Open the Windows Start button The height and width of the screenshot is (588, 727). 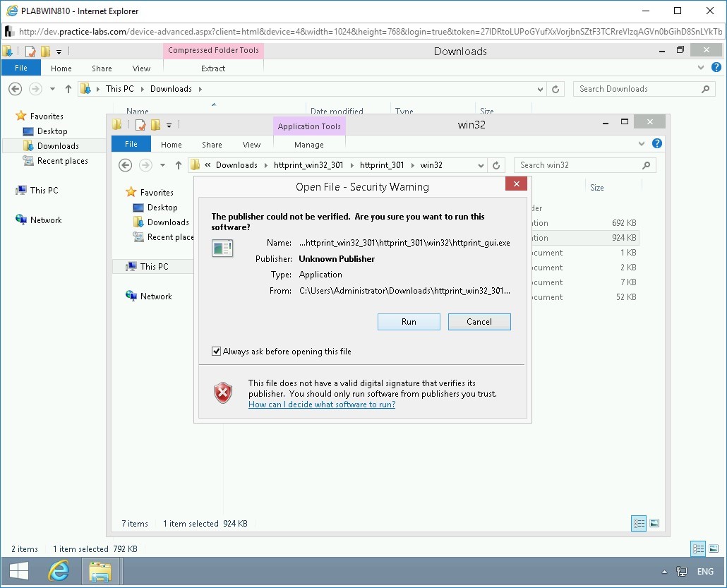(x=19, y=571)
